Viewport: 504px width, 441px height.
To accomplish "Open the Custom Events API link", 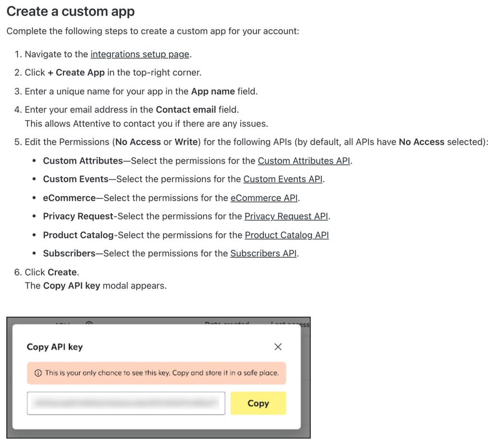I will [x=283, y=179].
